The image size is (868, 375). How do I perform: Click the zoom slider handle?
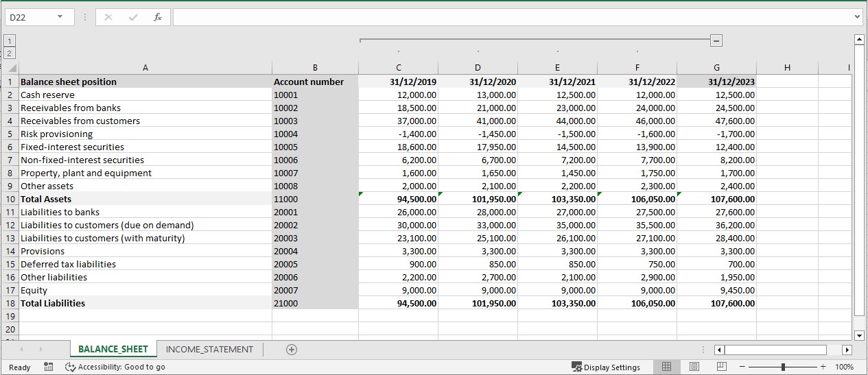(783, 367)
